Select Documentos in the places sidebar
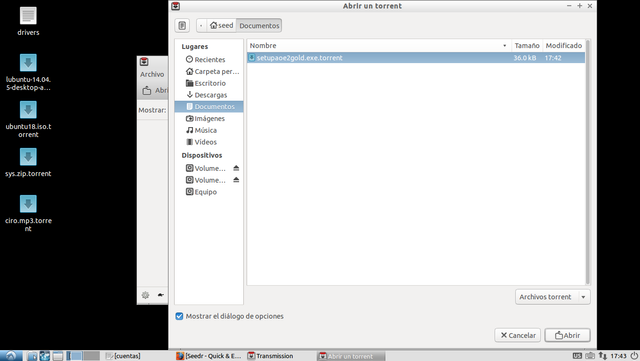 (209, 107)
